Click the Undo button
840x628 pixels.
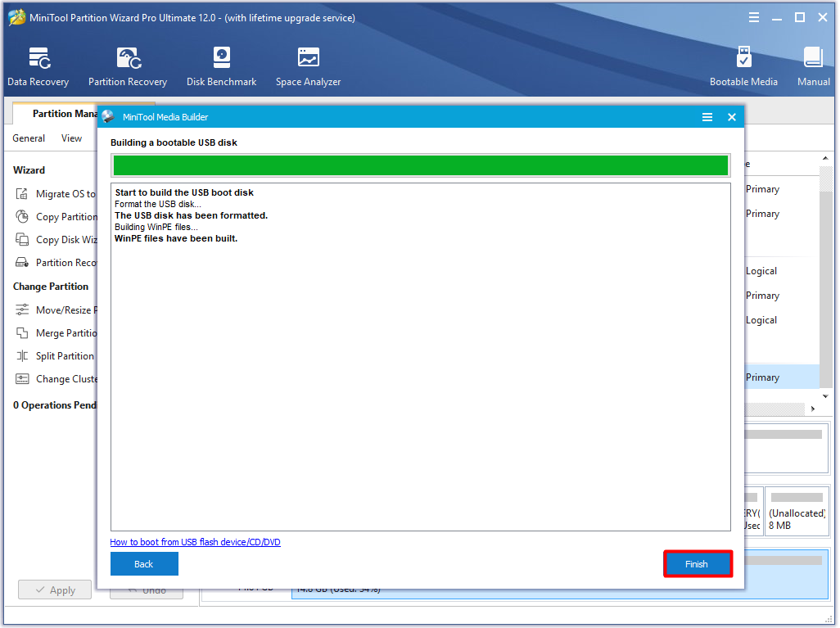(x=147, y=593)
